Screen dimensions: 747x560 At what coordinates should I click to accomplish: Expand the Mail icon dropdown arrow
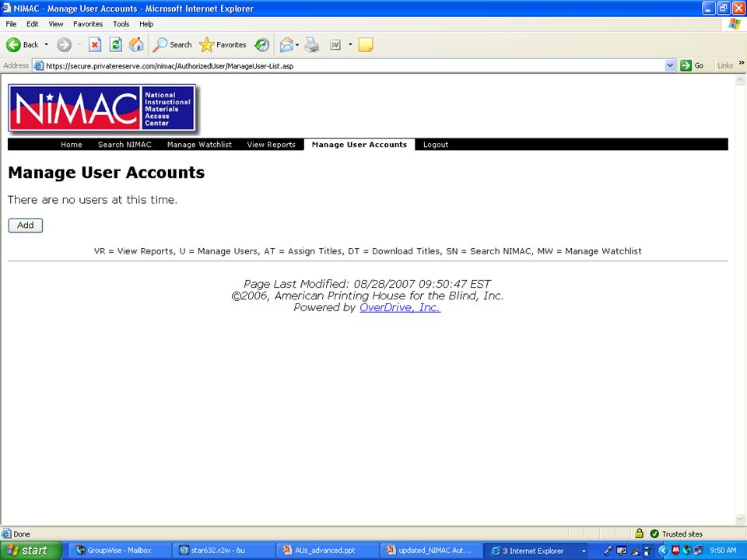click(297, 45)
